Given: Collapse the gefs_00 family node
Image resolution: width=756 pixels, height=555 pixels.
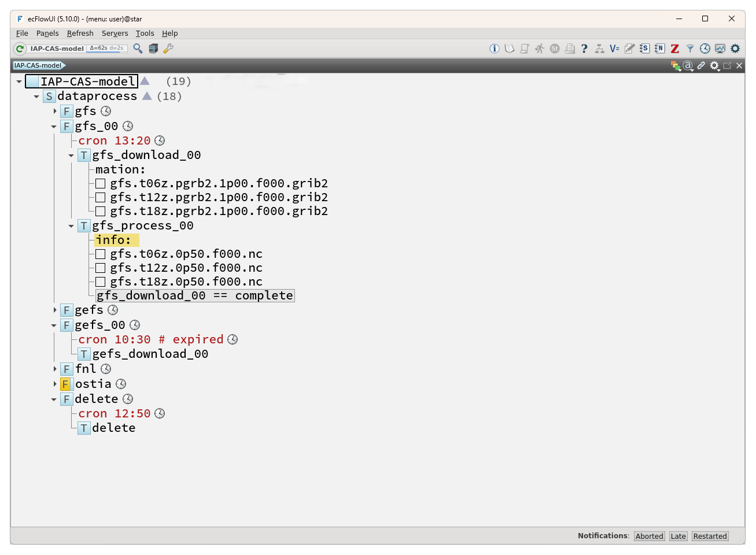Looking at the screenshot, I should 54,325.
